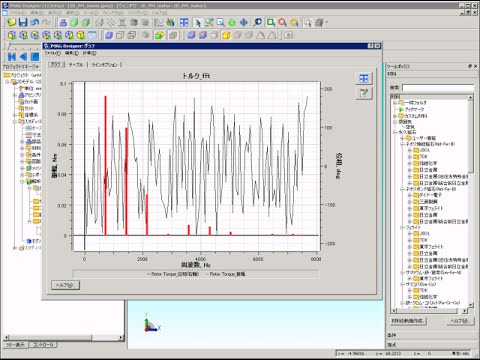Open ファイル menu in the graph window
The width and height of the screenshot is (480, 360).
point(53,53)
